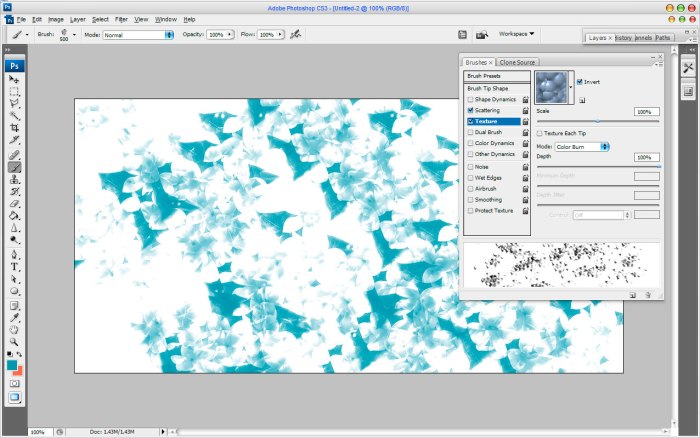700x438 pixels.
Task: Select the Sharpen/Blur tool
Action: (x=14, y=228)
